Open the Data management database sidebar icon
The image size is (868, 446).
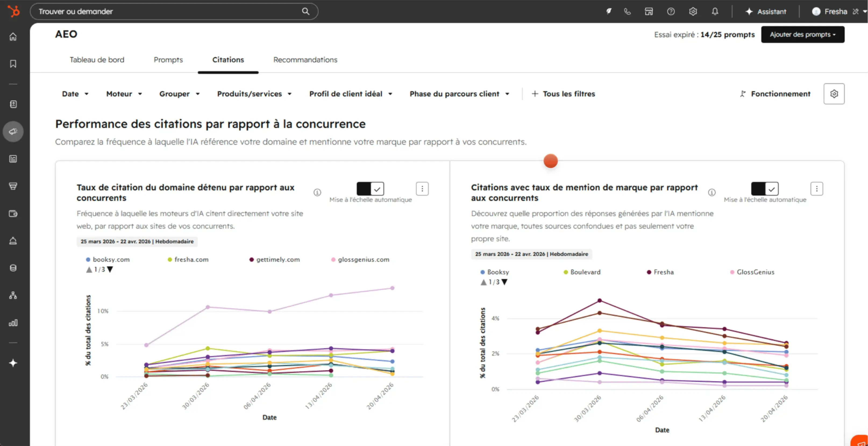[x=13, y=268]
